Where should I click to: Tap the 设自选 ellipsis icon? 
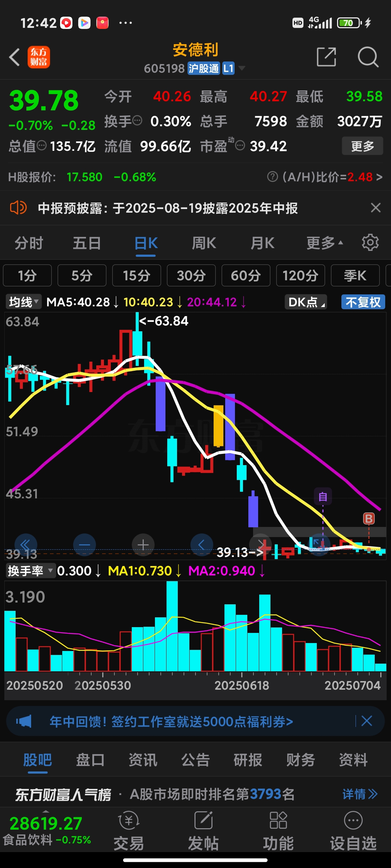pyautogui.click(x=353, y=820)
